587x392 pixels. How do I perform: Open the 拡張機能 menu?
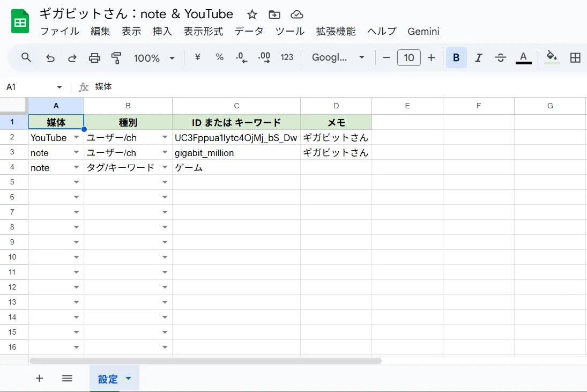pyautogui.click(x=336, y=32)
